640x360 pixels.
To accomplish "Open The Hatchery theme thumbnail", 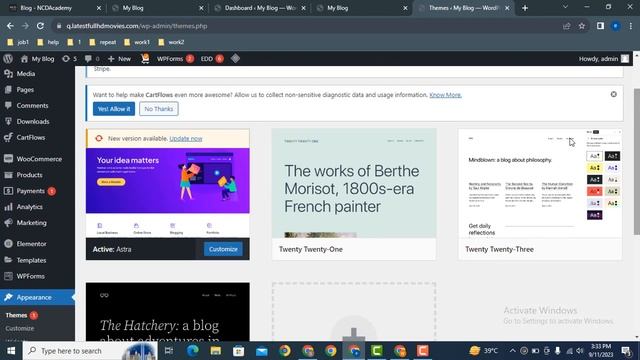I will tap(168, 312).
